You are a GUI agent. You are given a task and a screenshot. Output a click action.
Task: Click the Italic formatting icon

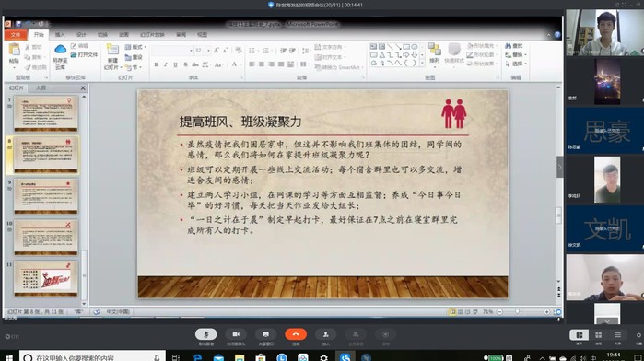pyautogui.click(x=166, y=64)
